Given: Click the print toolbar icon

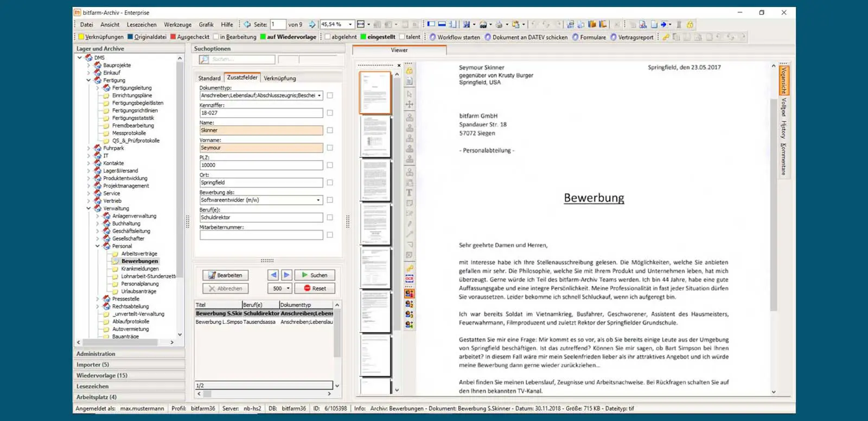Looking at the screenshot, I should [499, 24].
